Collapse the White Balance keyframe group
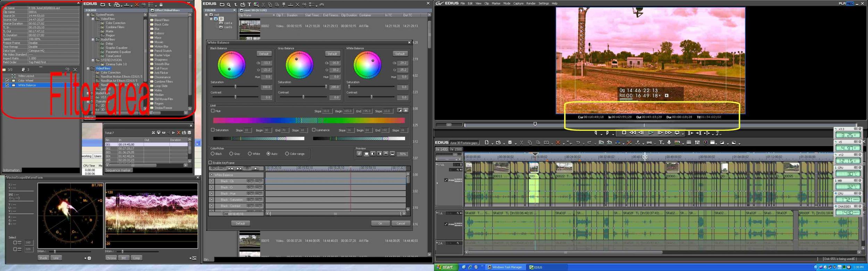The height and width of the screenshot is (271, 868). [x=212, y=175]
